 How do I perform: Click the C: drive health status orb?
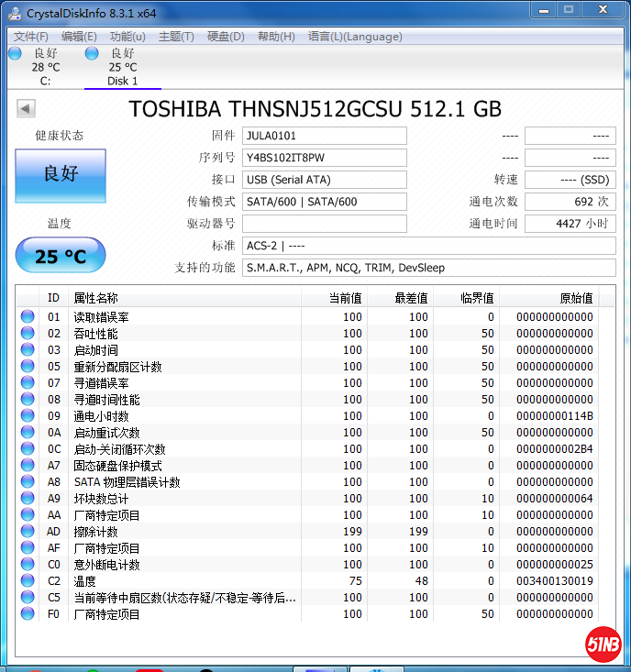tap(15, 54)
